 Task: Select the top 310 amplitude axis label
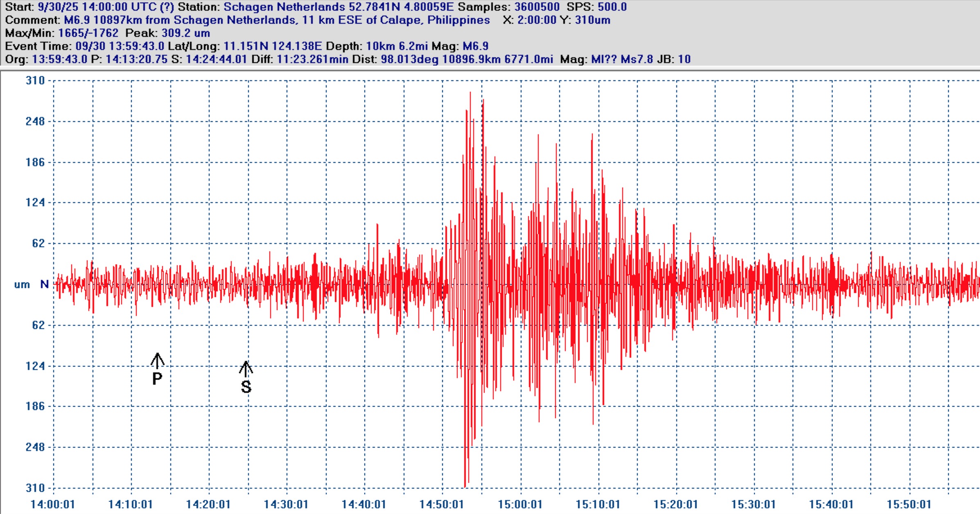click(35, 81)
